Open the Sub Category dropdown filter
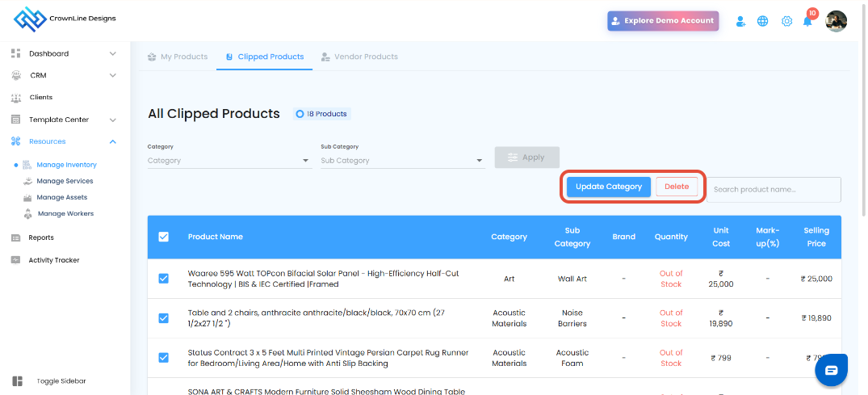Screen dimensions: 868x395 (402, 161)
